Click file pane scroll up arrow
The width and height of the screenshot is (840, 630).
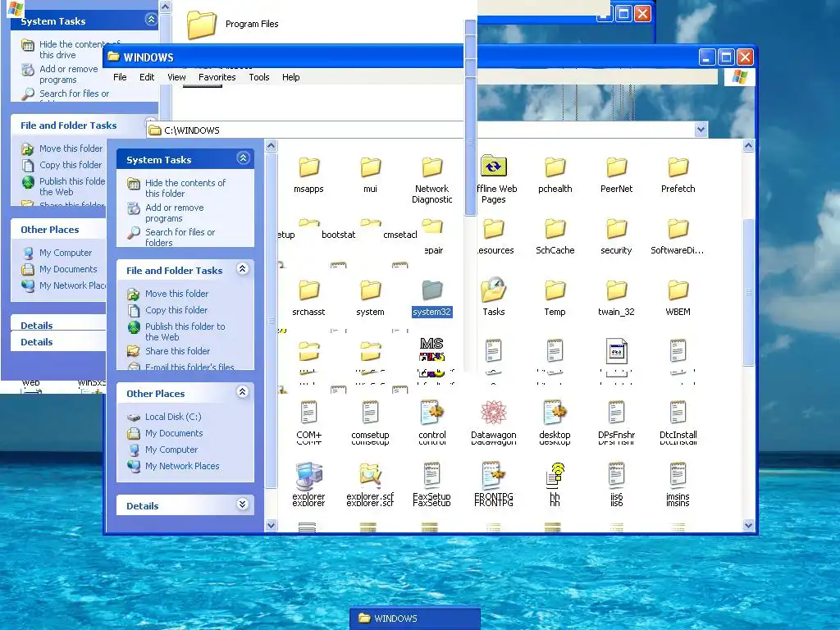[748, 145]
